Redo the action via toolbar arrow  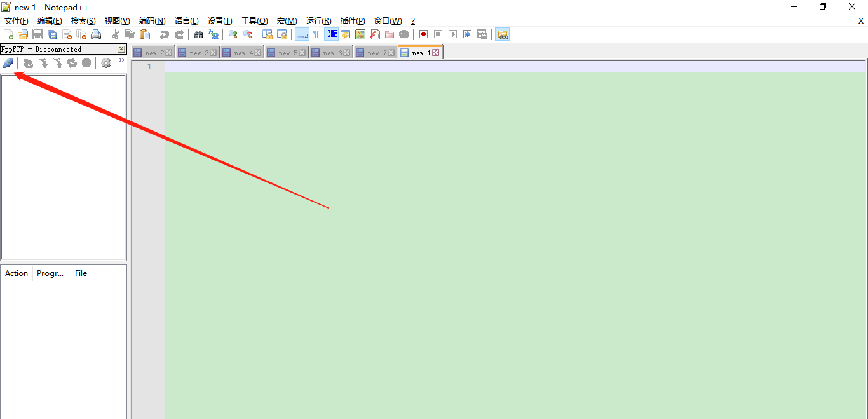pyautogui.click(x=179, y=34)
